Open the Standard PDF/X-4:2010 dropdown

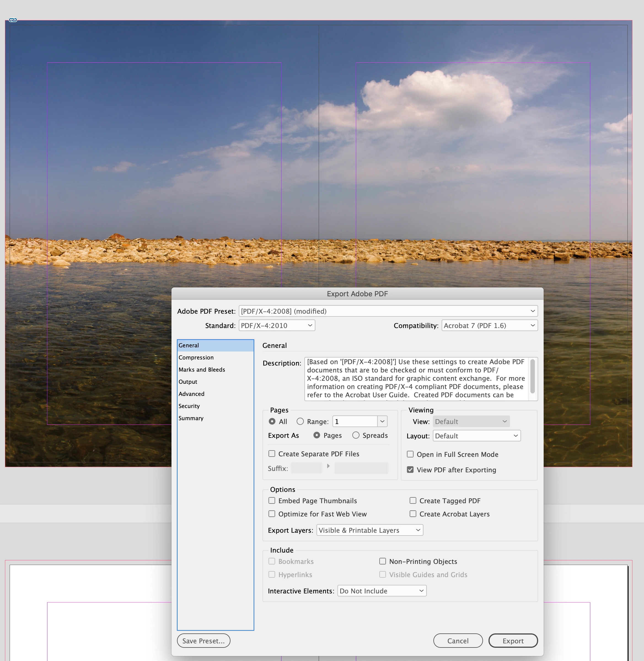pos(277,325)
